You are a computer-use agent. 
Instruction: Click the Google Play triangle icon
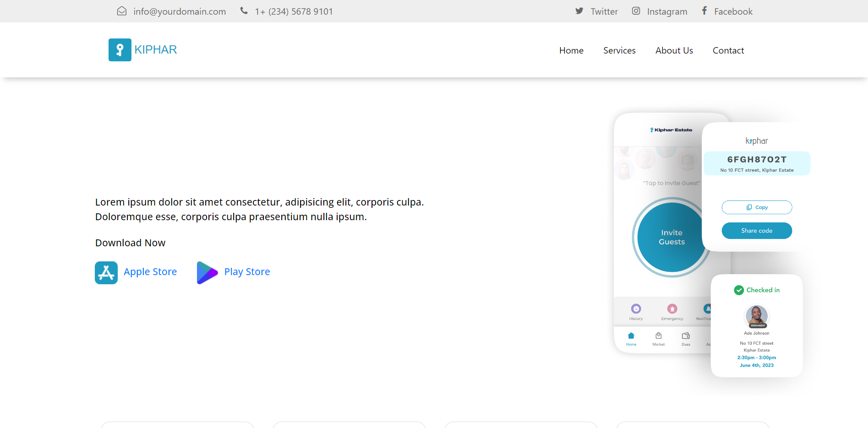[207, 273]
